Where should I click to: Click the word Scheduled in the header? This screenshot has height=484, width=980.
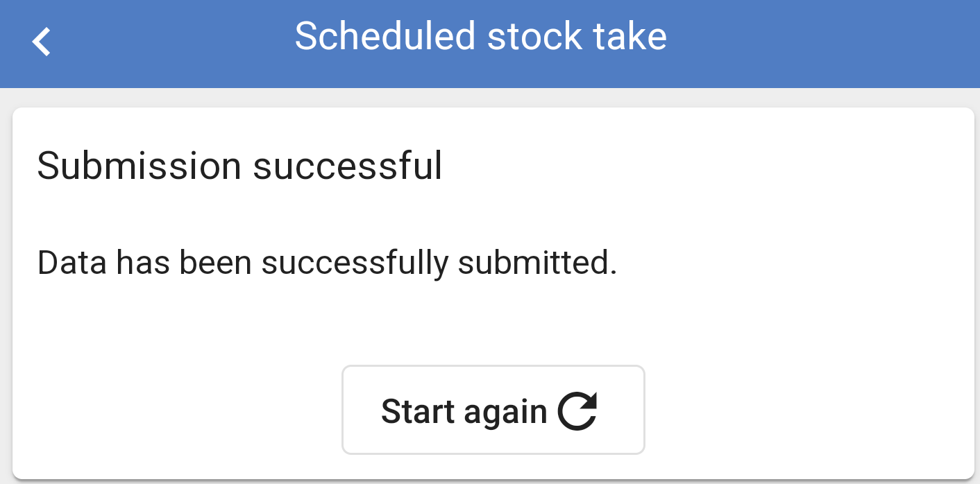385,36
